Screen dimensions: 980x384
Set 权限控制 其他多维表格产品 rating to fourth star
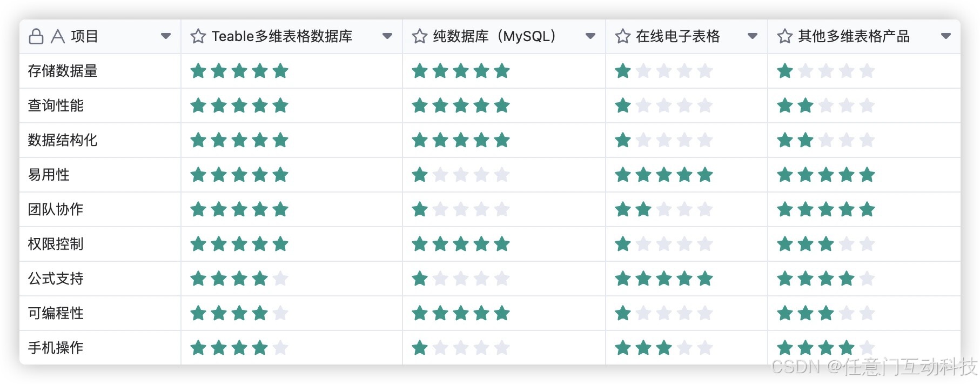point(847,244)
